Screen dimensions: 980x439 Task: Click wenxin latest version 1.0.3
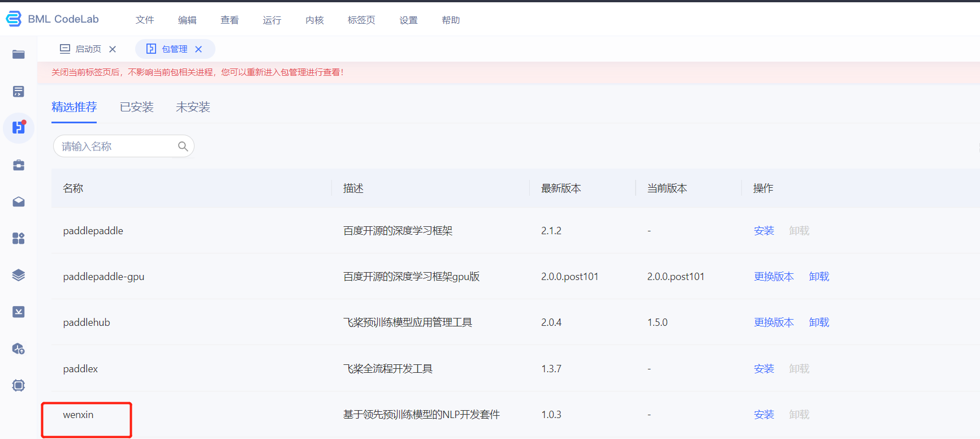pyautogui.click(x=551, y=415)
